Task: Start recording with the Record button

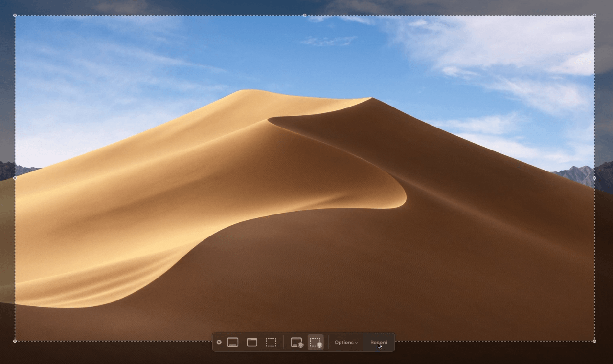Action: tap(379, 343)
